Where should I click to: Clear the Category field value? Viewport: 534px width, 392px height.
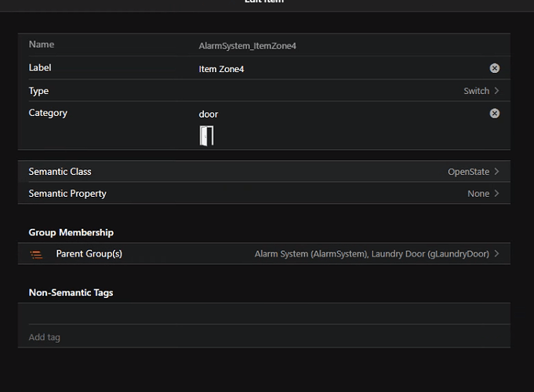click(495, 114)
